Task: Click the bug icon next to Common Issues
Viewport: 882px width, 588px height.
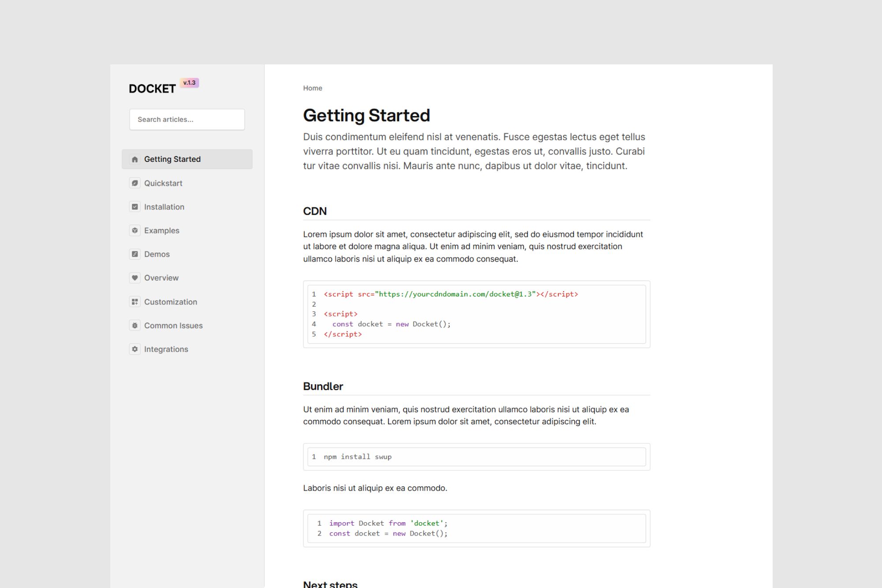Action: point(135,326)
